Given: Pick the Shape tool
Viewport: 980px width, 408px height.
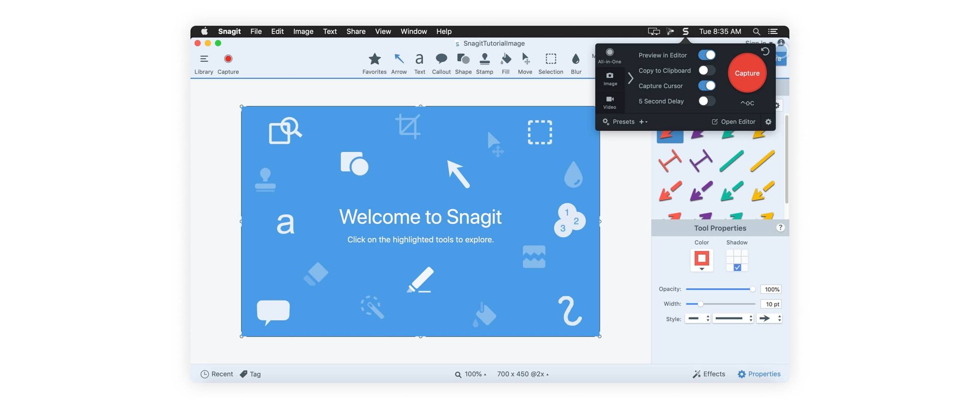Looking at the screenshot, I should pyautogui.click(x=463, y=64).
